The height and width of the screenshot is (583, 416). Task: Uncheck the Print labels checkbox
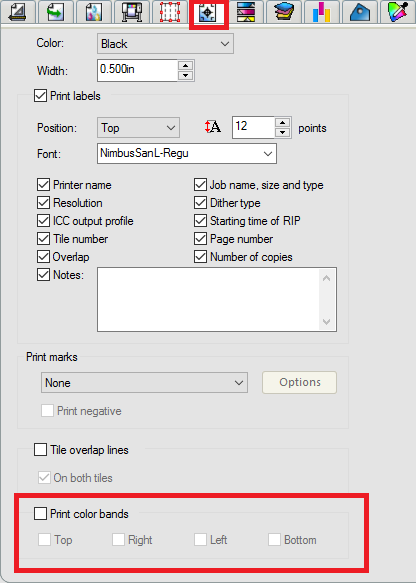[40, 96]
